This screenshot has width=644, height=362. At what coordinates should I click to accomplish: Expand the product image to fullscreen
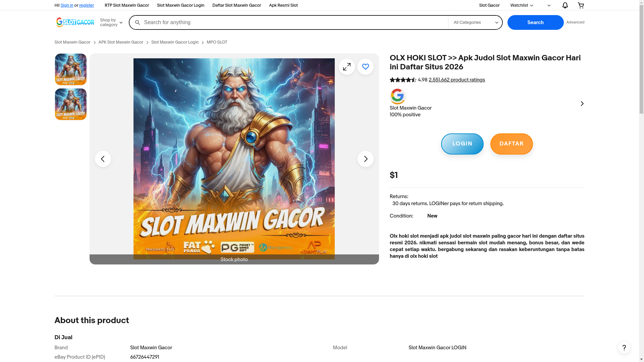coord(347,67)
